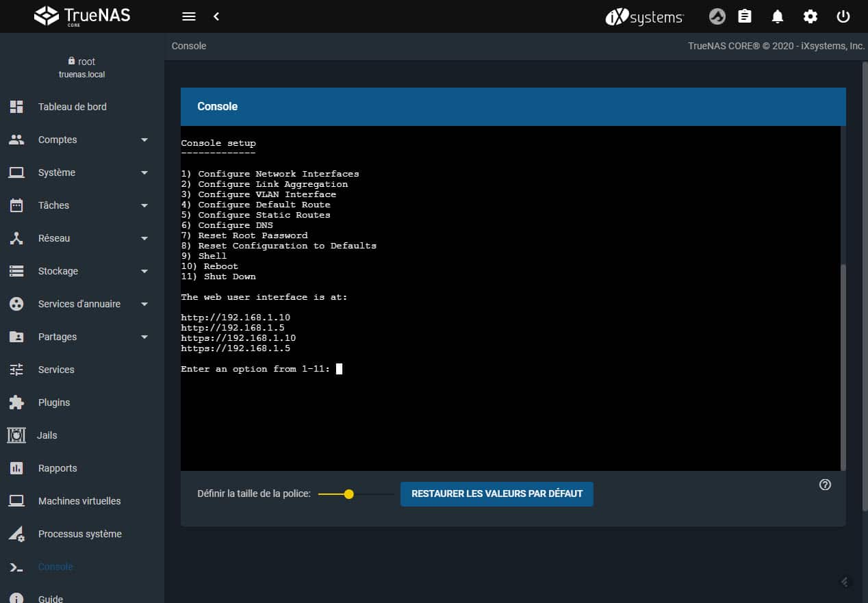Open Jails menu item

click(82, 435)
